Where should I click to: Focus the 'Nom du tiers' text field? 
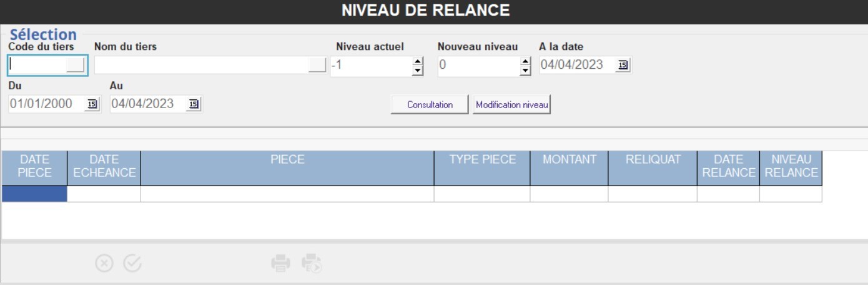(x=200, y=65)
